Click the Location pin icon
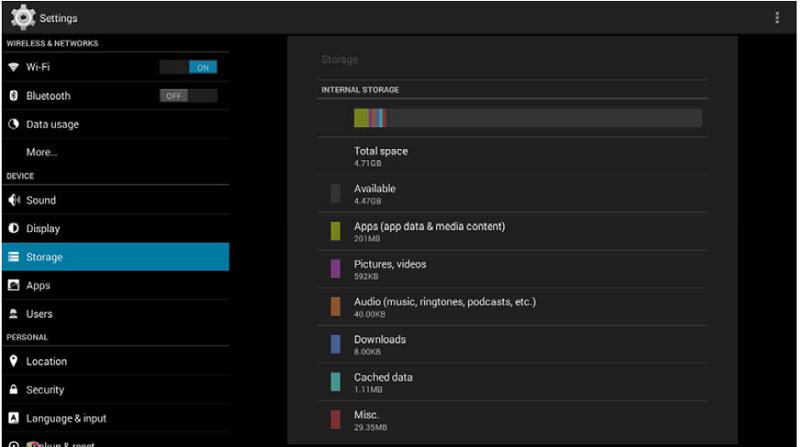This screenshot has width=800, height=447. pyautogui.click(x=14, y=361)
